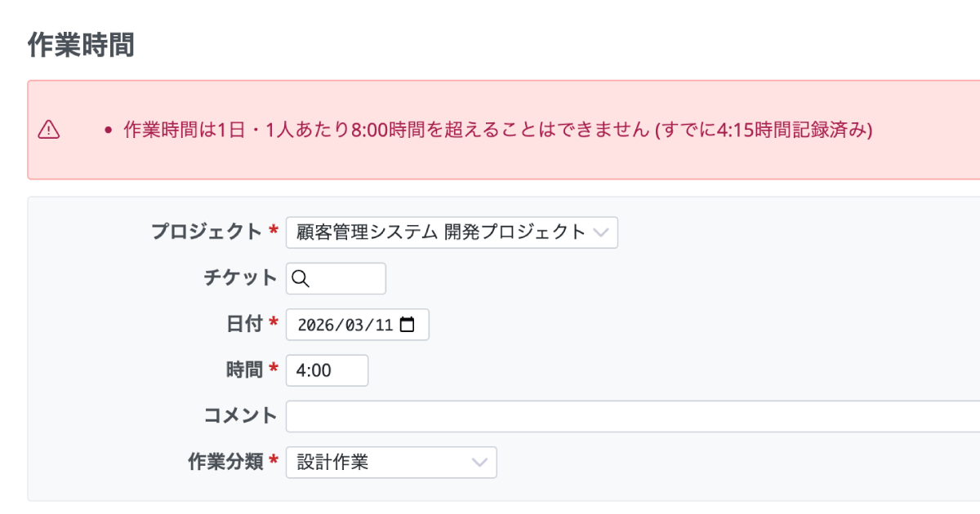Click the 時間 field containing 4:00
This screenshot has height=514, width=980.
click(327, 370)
